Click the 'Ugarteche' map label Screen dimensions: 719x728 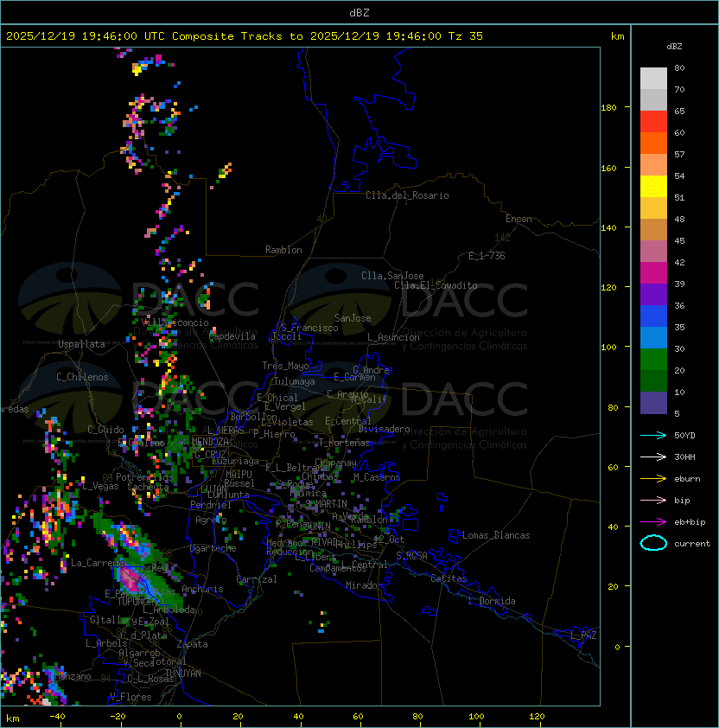pyautogui.click(x=213, y=548)
